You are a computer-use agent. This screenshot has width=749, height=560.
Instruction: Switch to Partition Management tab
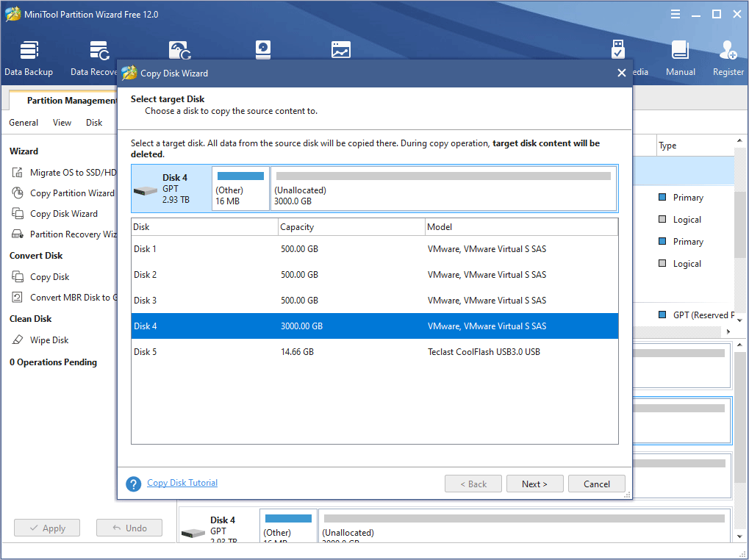pyautogui.click(x=65, y=100)
